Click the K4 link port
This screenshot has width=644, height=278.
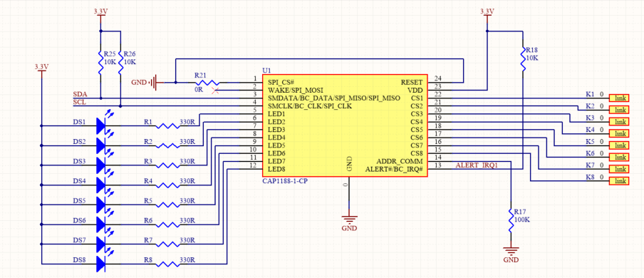[619, 133]
